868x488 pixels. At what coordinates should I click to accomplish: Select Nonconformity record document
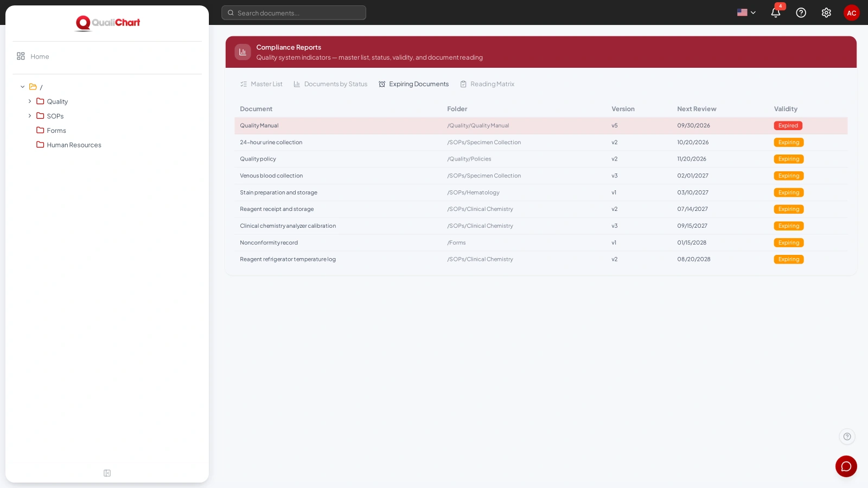[269, 243]
